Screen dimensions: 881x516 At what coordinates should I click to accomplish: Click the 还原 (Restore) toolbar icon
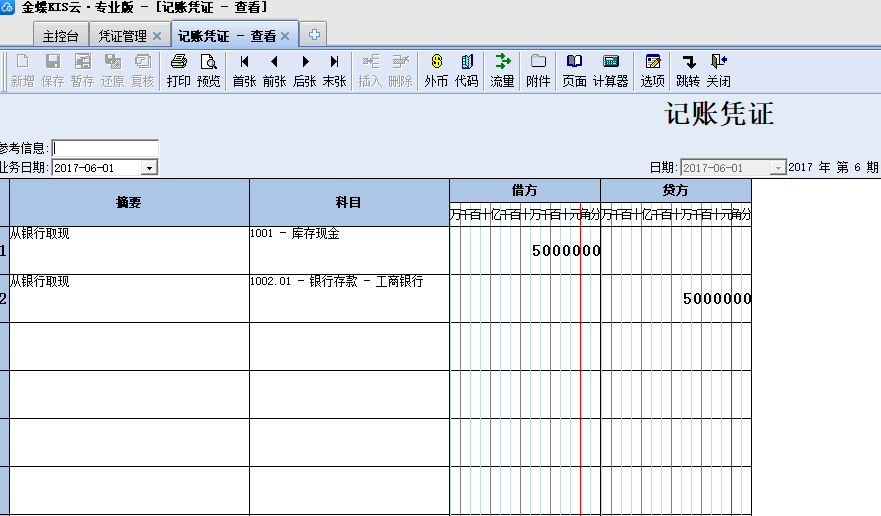(112, 70)
